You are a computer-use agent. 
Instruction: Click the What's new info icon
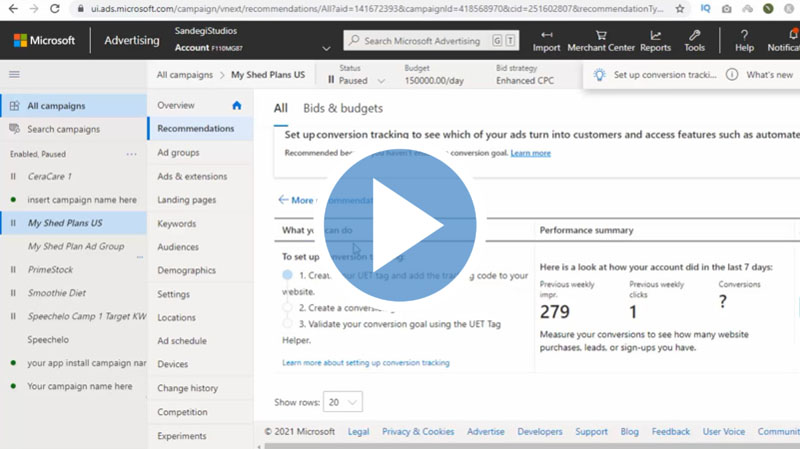point(732,74)
